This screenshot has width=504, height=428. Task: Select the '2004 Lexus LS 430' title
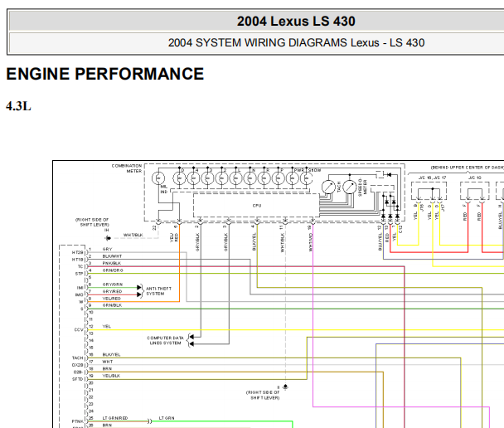tap(296, 22)
